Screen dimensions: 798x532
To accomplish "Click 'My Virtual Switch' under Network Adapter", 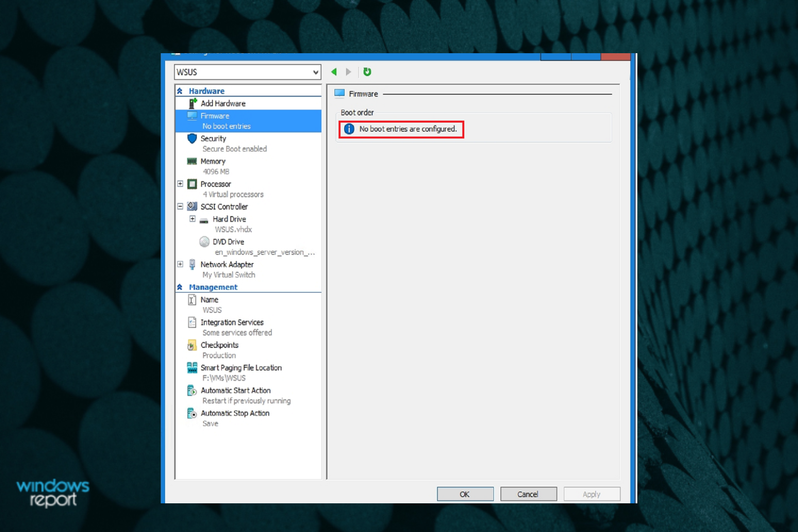I will pos(229,275).
